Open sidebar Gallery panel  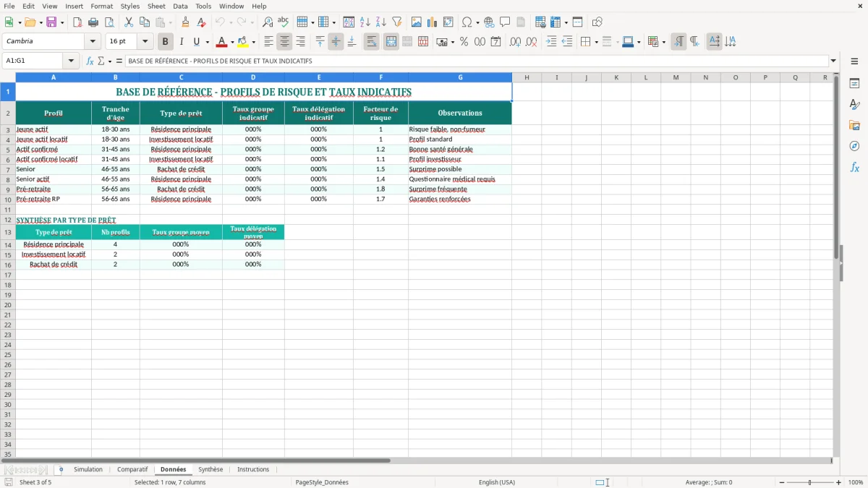click(854, 125)
